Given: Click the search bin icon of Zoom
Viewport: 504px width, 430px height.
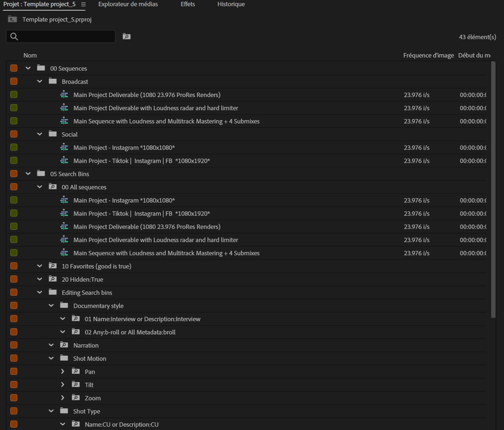Looking at the screenshot, I should (x=76, y=397).
